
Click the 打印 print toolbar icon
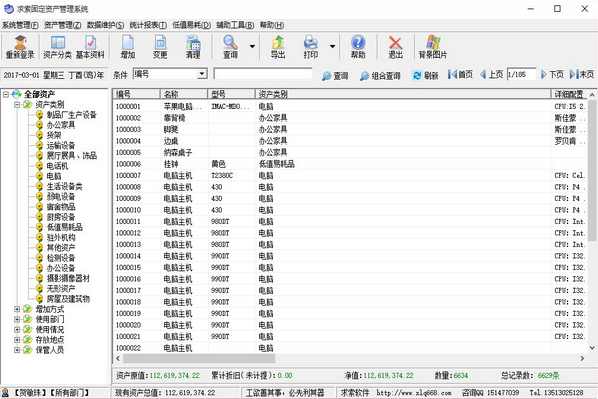point(311,47)
